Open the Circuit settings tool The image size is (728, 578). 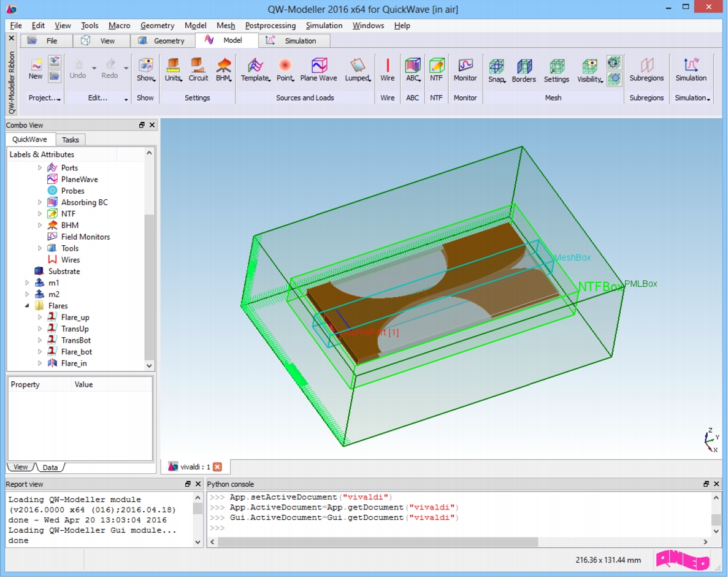tap(198, 70)
